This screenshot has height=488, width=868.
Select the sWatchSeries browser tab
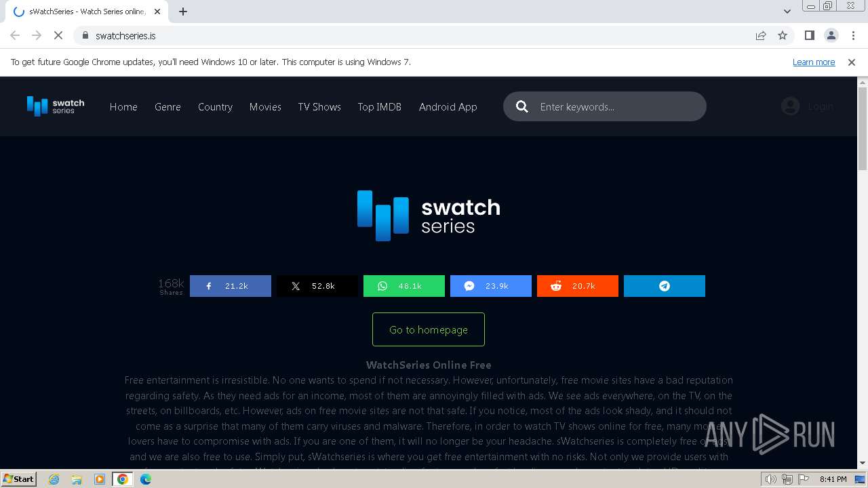[87, 12]
